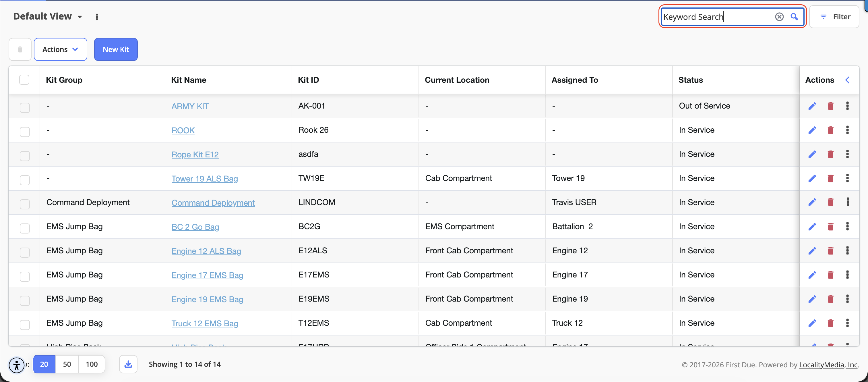Check the box for Rope Kit E12
This screenshot has height=382, width=868.
coord(25,156)
